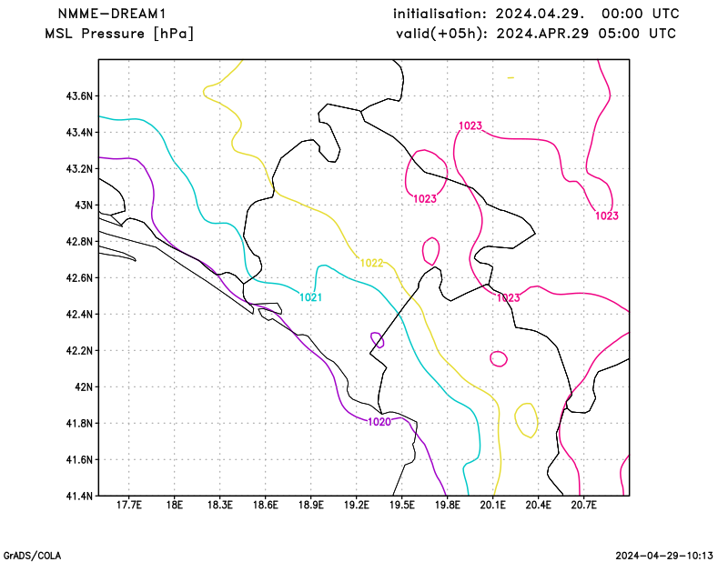The image size is (728, 562).
Task: Click the 42.2N latitude label
Action: pos(79,351)
